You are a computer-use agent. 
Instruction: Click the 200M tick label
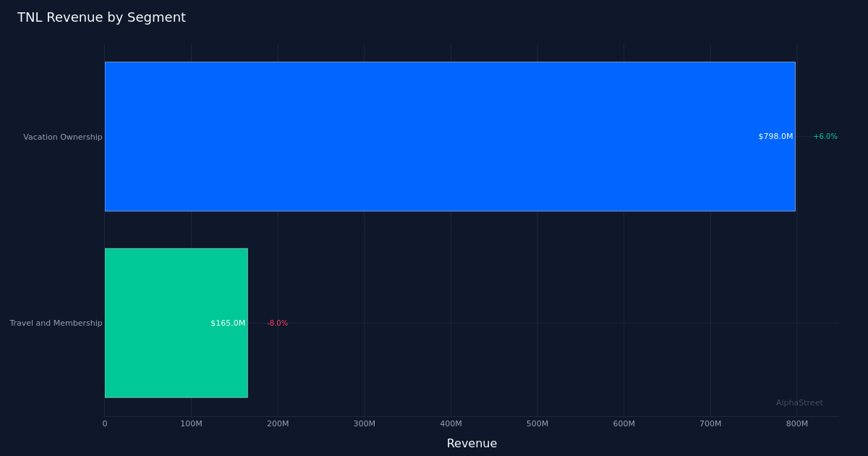pyautogui.click(x=278, y=423)
